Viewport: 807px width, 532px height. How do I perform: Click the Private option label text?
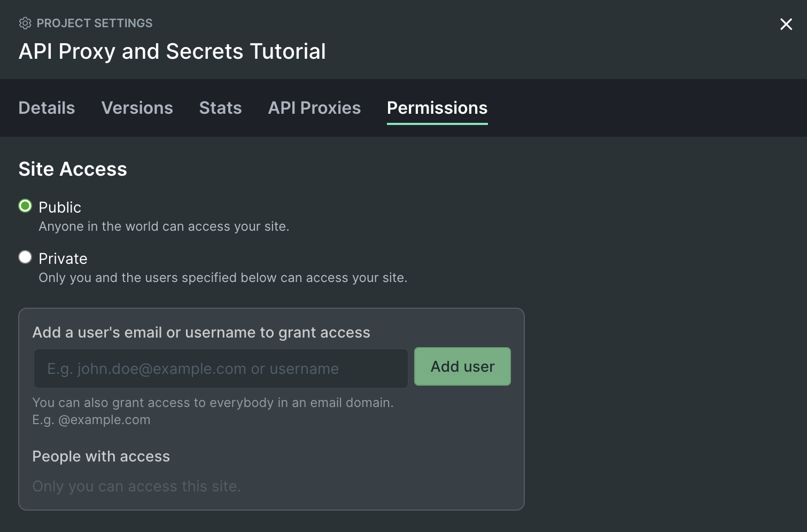(63, 259)
